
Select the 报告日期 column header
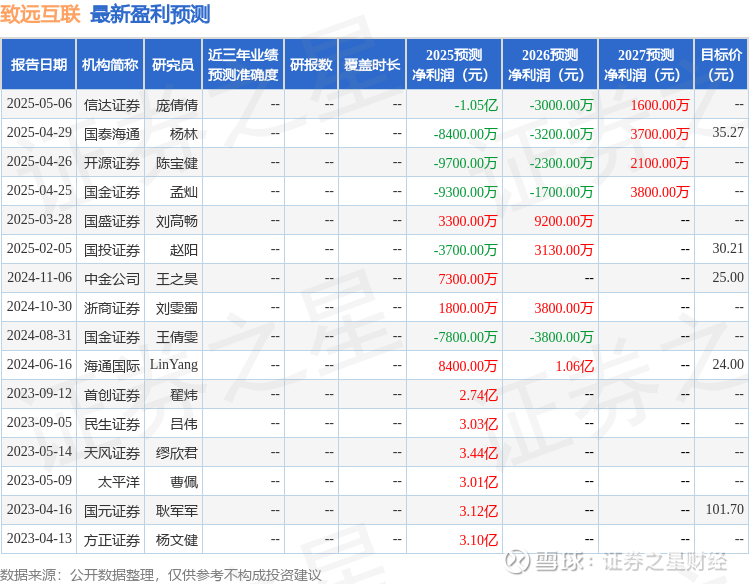tap(39, 64)
